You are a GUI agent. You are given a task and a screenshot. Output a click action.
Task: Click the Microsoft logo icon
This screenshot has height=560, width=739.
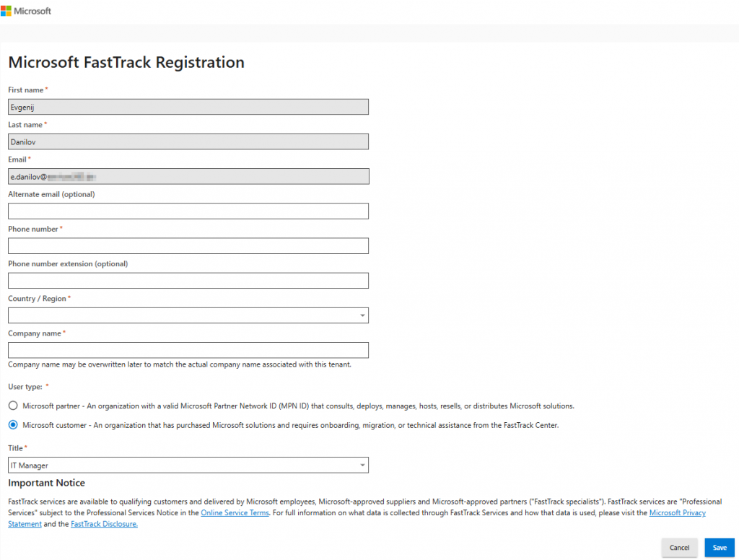6,11
